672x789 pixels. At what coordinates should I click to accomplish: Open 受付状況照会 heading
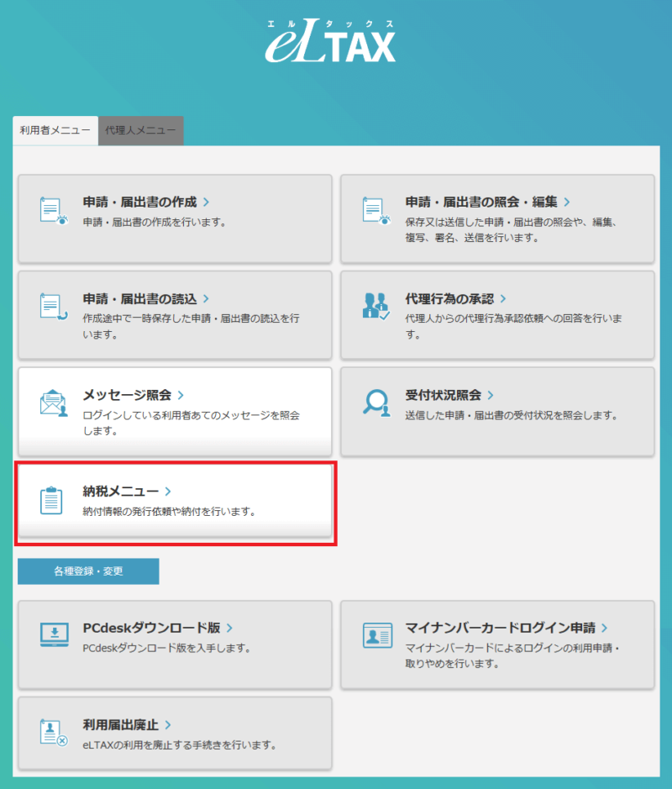point(444,395)
